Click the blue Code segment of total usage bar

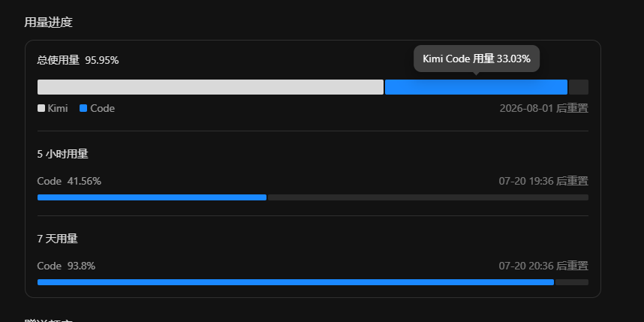tap(476, 87)
